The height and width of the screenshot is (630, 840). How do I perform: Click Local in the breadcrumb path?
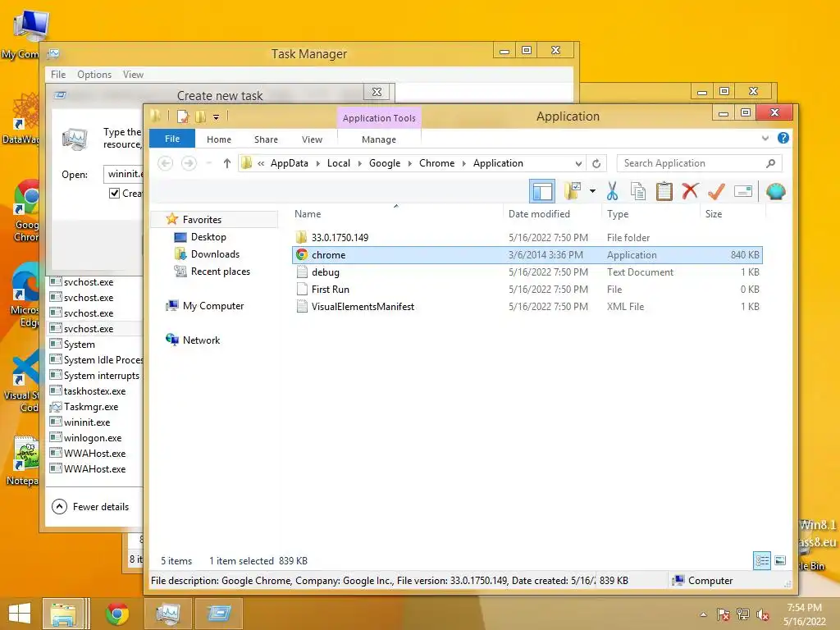(339, 163)
